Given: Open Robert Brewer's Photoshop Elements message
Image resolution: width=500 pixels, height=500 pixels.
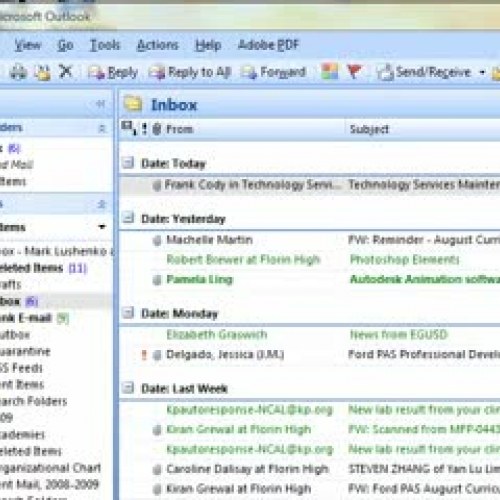Looking at the screenshot, I should tap(310, 259).
